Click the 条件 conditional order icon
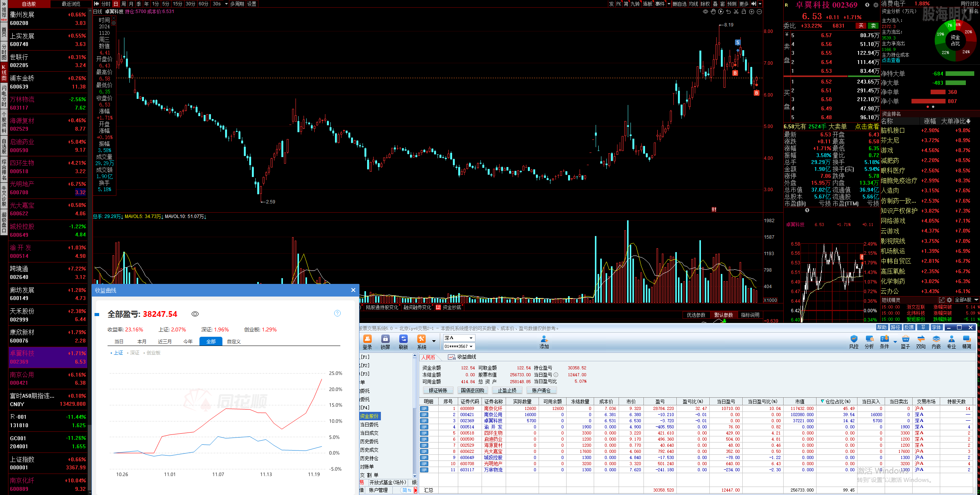This screenshot has height=495, width=980. point(884,342)
